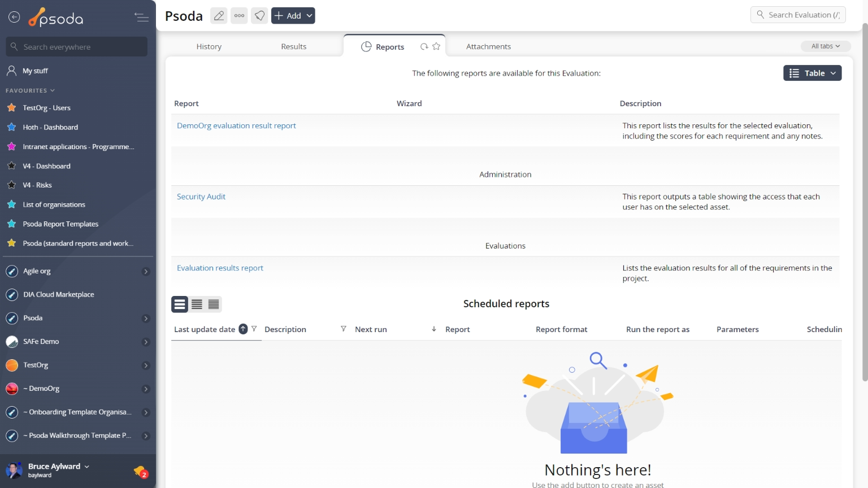868x488 pixels.
Task: Expand the Psoda organisation chevron
Action: [x=146, y=319]
